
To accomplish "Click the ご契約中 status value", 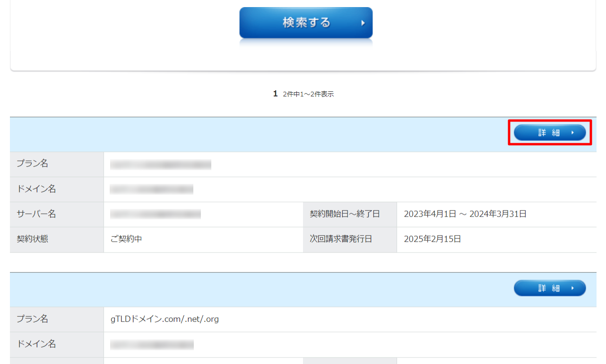I will (126, 239).
